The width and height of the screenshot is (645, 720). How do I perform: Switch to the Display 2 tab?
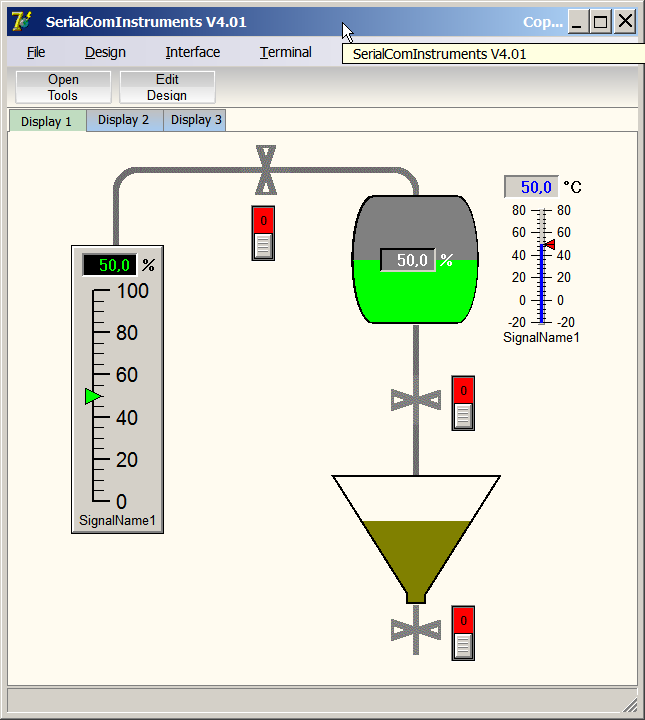pyautogui.click(x=124, y=120)
